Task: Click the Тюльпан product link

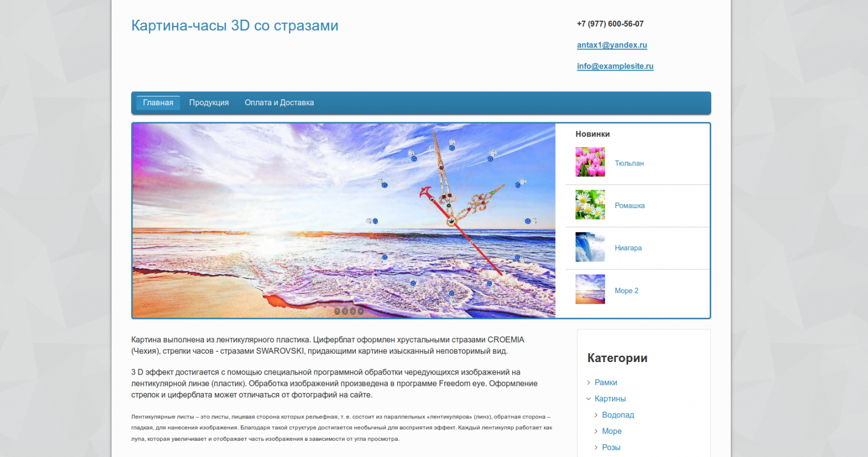Action: (x=629, y=163)
